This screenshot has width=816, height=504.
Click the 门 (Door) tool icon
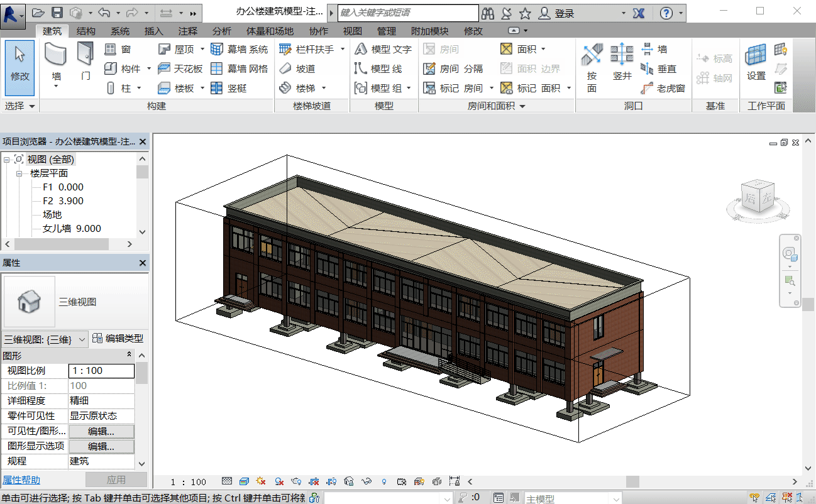[85, 55]
